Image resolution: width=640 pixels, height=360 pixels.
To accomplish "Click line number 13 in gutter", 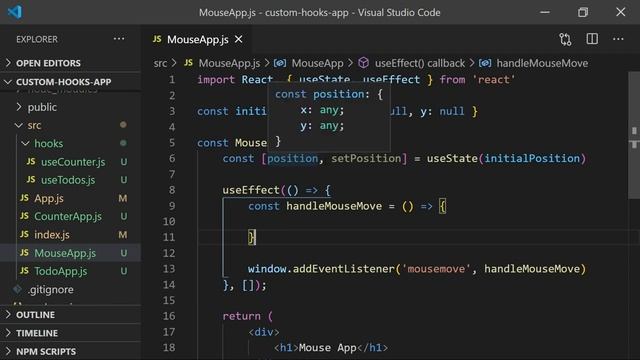I will coord(169,269).
